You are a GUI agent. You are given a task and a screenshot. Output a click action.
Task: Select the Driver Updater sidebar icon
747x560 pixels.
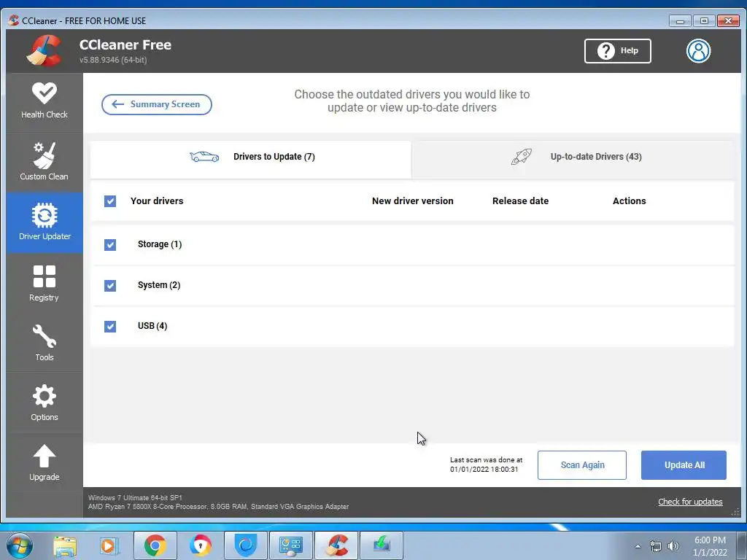[44, 222]
